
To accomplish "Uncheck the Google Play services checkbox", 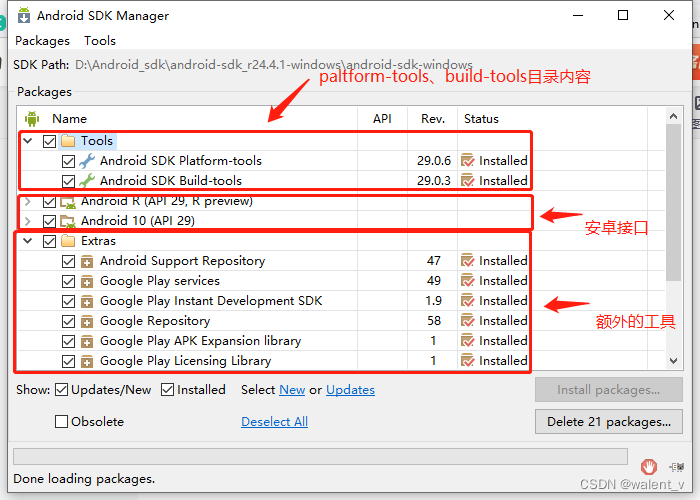I will click(x=68, y=281).
